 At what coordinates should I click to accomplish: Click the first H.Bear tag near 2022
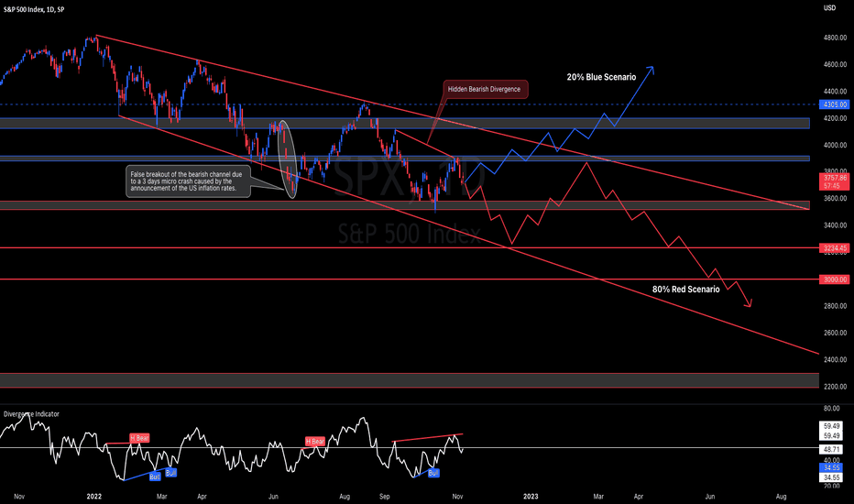tap(139, 438)
